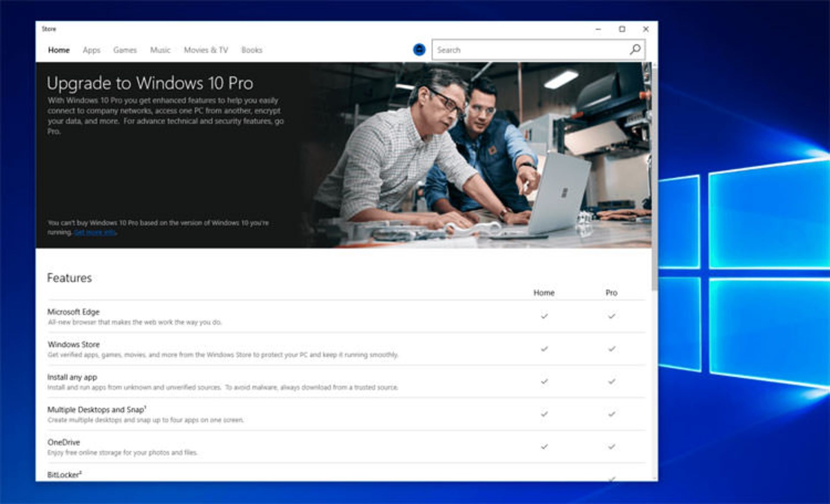Click the 'Enjoy free online storage' description
The height and width of the screenshot is (504, 830).
click(122, 453)
